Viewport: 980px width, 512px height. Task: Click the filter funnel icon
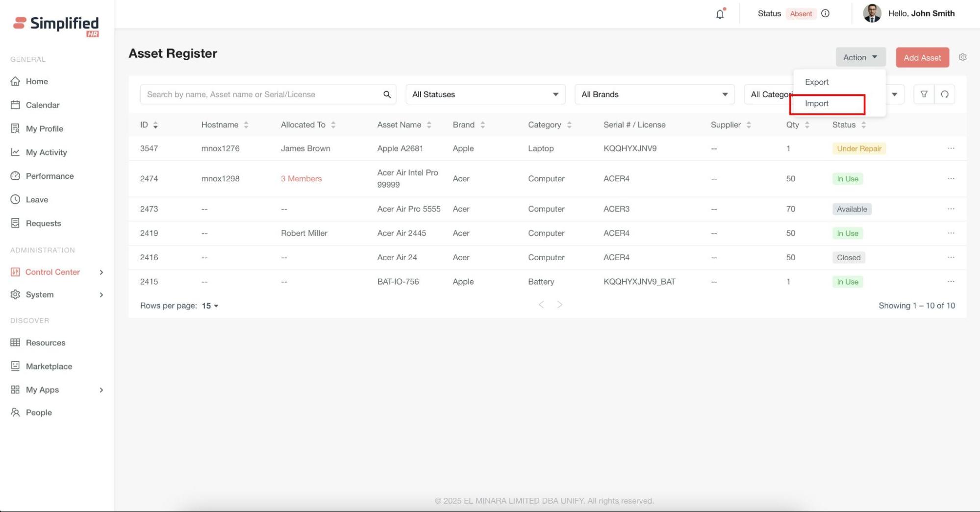coord(924,94)
